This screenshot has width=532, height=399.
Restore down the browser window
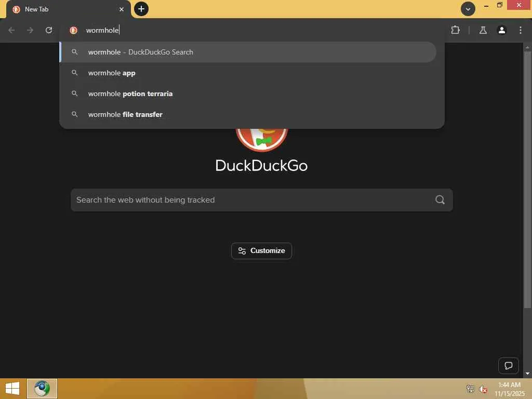tap(499, 5)
